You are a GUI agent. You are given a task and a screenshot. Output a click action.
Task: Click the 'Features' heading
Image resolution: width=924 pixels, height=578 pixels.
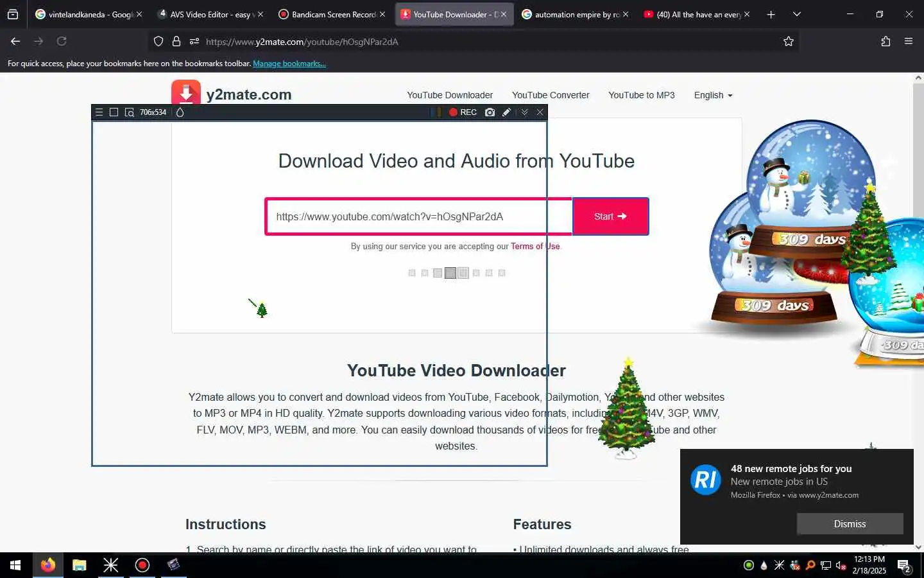point(542,524)
